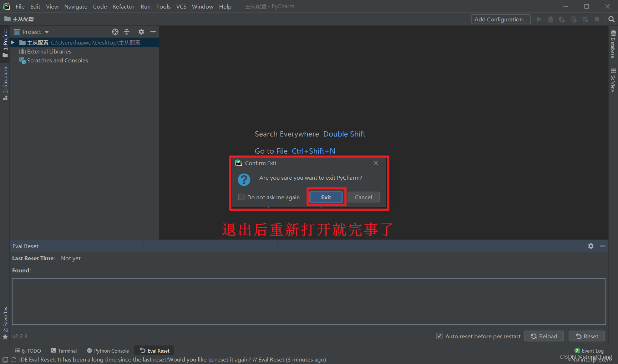The height and width of the screenshot is (364, 618).
Task: Toggle the 1: Project side tab
Action: pos(5,43)
